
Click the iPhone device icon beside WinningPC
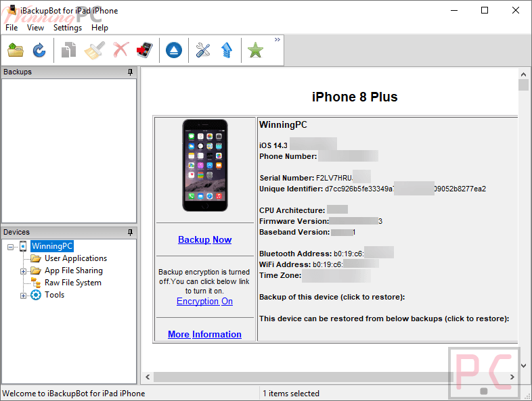(23, 246)
